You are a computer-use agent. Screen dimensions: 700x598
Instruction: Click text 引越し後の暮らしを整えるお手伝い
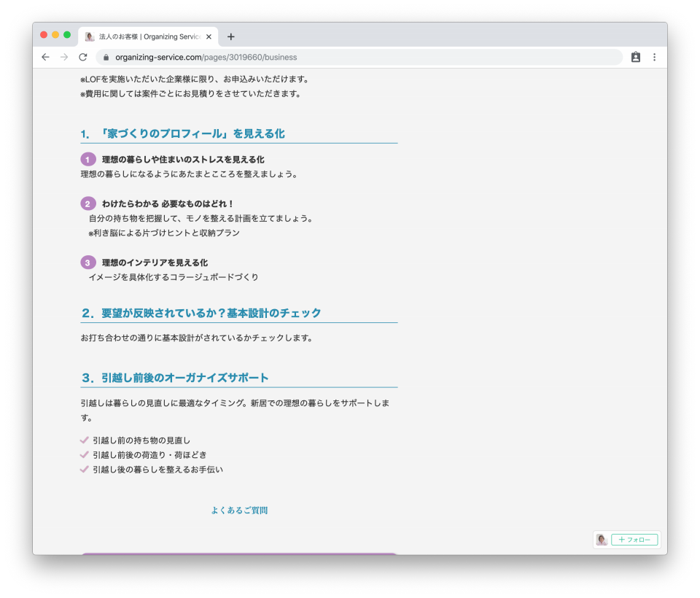point(157,470)
